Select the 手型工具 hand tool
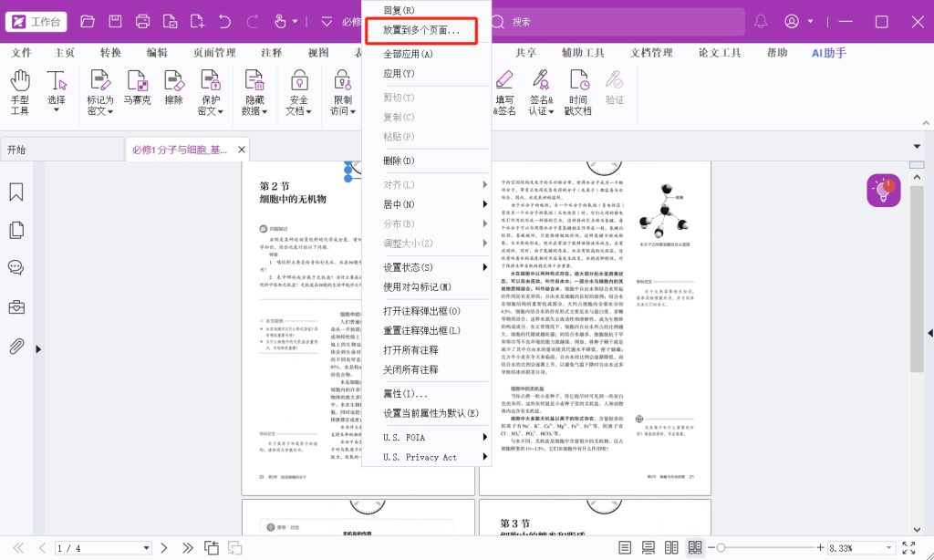The image size is (934, 560). pos(20,92)
